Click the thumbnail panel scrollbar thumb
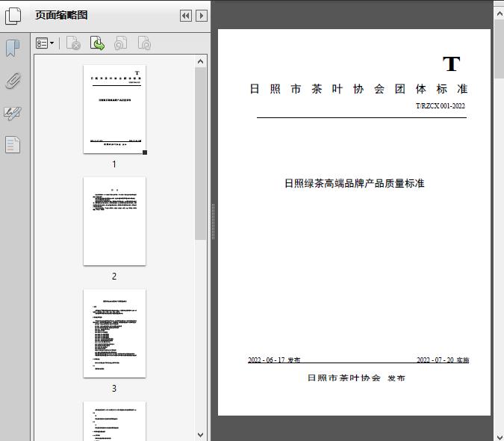Viewport: 504px width, 441px height. coord(201,153)
